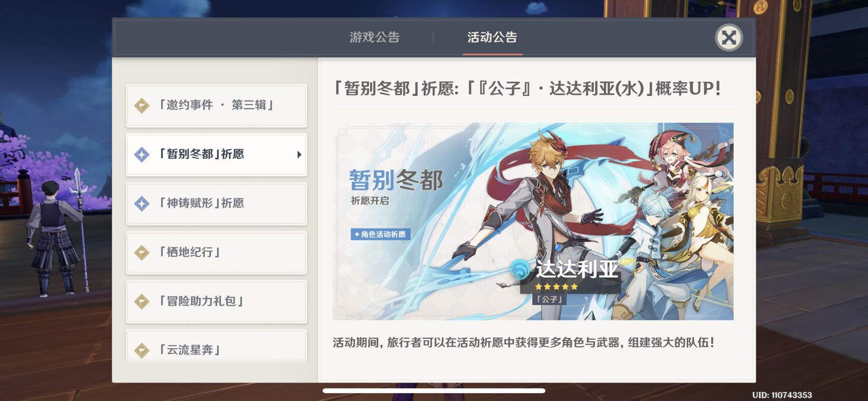
Task: Expand the arrow on 暂别冬都祈愿 entry
Action: (299, 154)
